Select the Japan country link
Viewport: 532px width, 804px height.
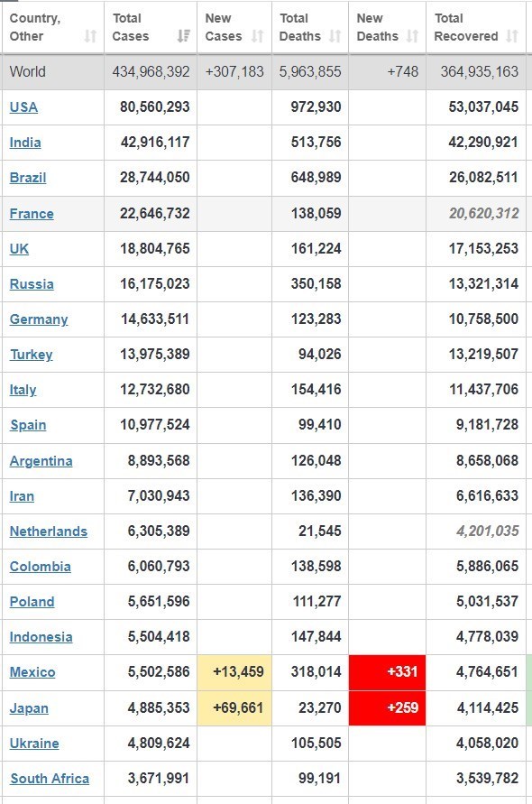pos(29,708)
